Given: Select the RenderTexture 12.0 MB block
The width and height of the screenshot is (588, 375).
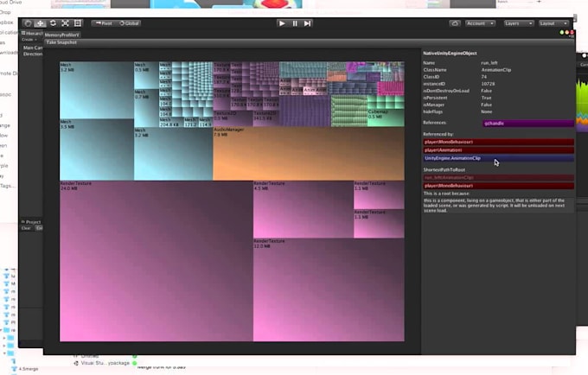Looking at the screenshot, I should pyautogui.click(x=329, y=290).
